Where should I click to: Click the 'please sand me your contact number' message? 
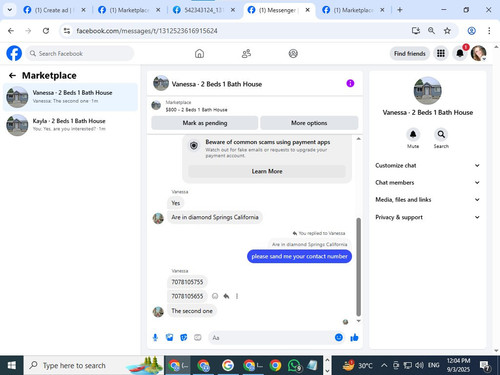pos(299,256)
